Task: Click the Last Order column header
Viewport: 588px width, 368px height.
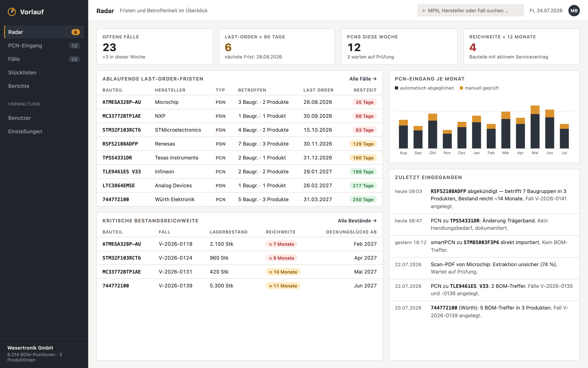Action: (x=318, y=90)
